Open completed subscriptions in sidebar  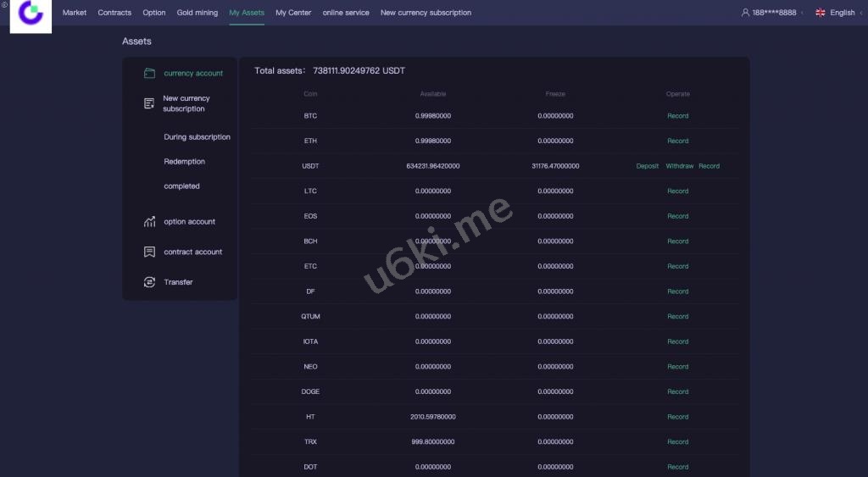coord(181,186)
